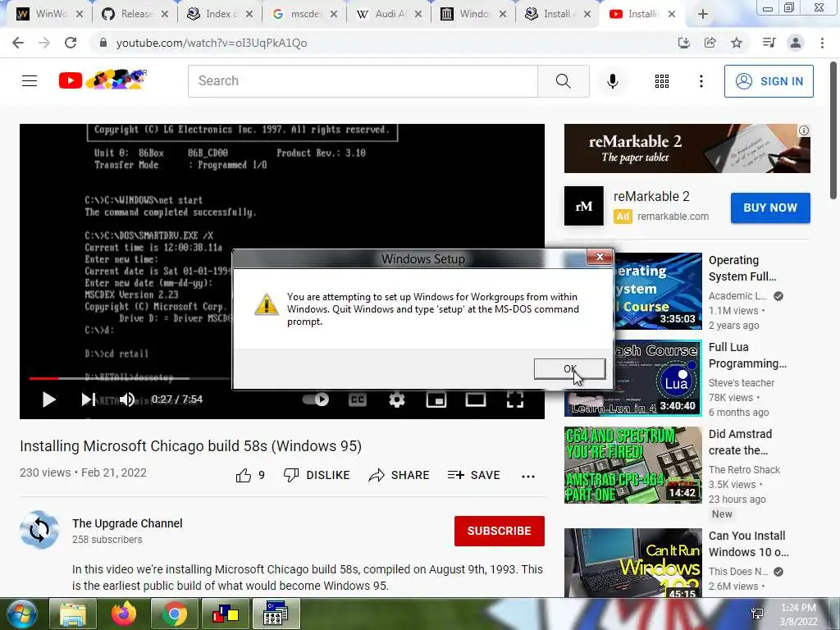The height and width of the screenshot is (630, 840).
Task: Click the network tray icon
Action: click(757, 614)
